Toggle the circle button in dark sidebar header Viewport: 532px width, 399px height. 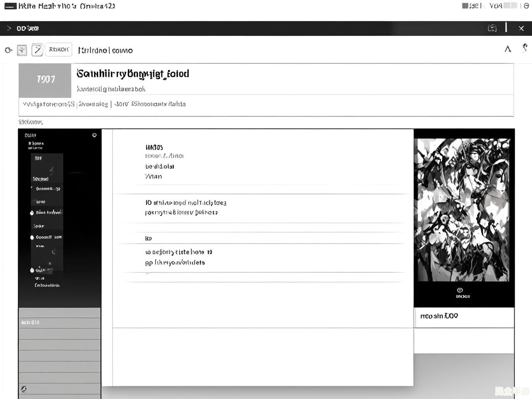pyautogui.click(x=94, y=135)
